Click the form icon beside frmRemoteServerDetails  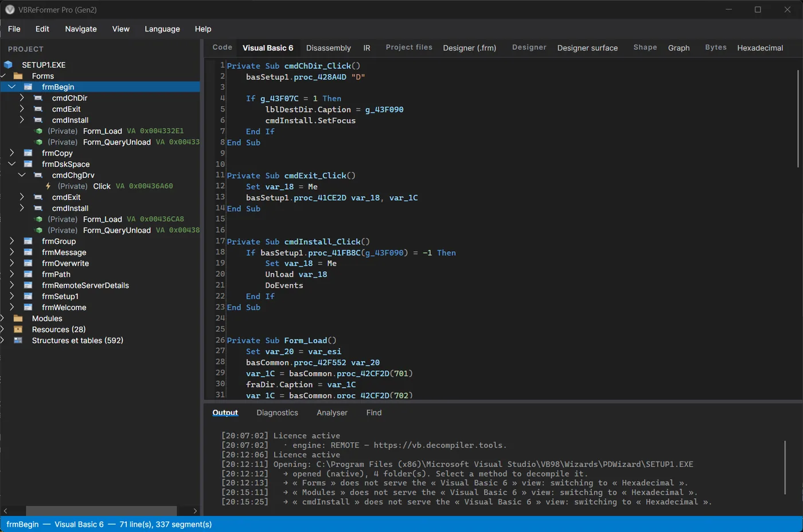pos(28,285)
